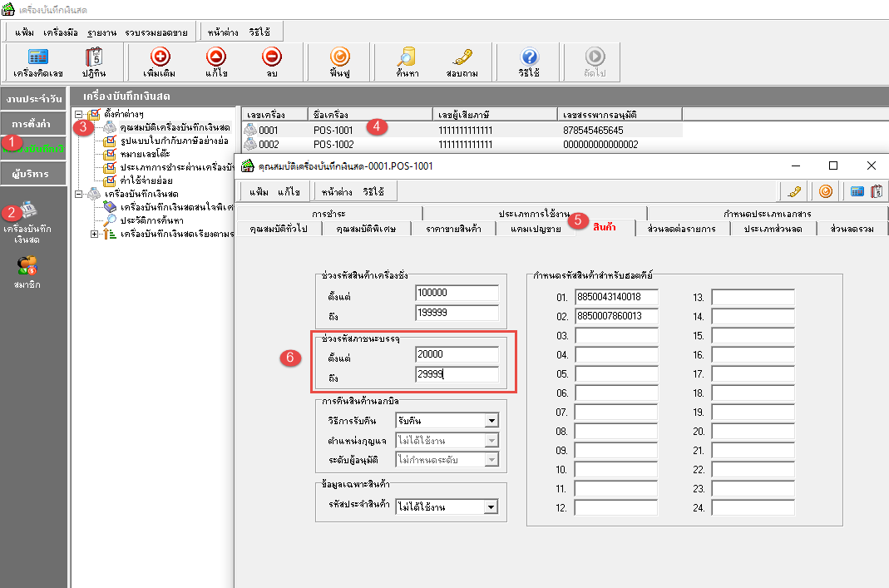Open the รายงาน menu in main menu bar
Screen dimensions: 889x588
101,32
